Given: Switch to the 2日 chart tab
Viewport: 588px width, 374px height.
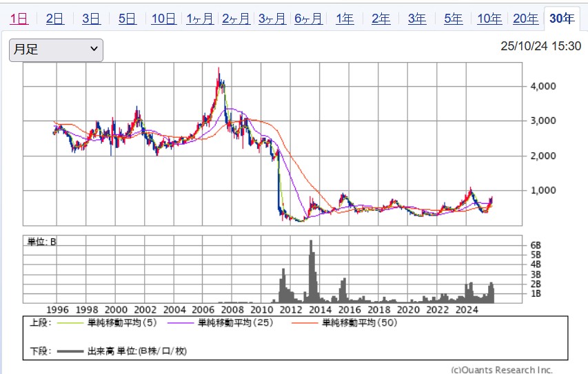Looking at the screenshot, I should (x=54, y=19).
